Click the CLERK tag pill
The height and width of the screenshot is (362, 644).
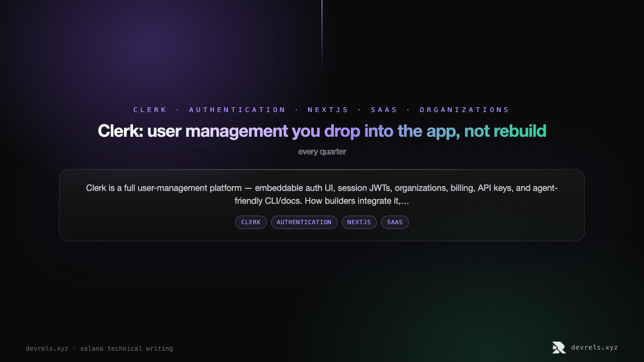click(x=251, y=222)
